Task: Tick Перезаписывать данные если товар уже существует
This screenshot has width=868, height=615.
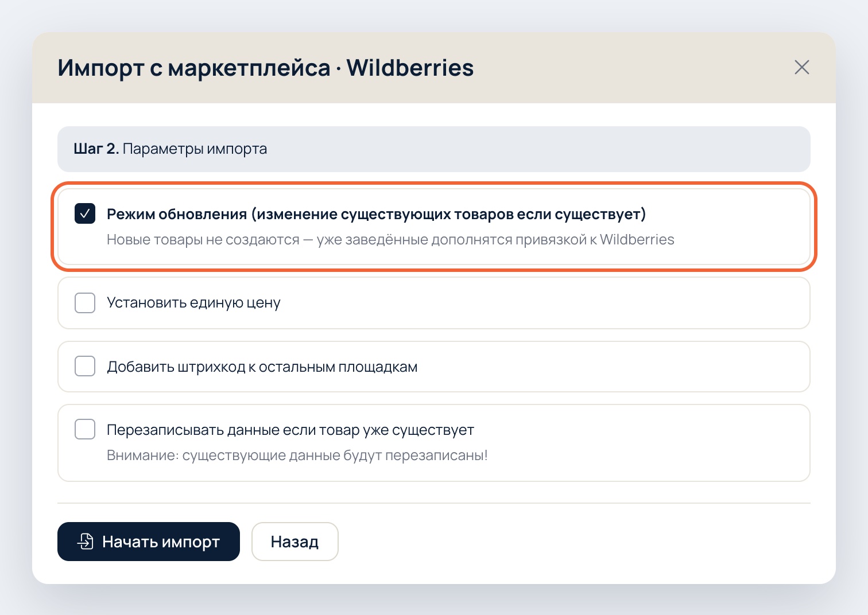Action: (85, 429)
